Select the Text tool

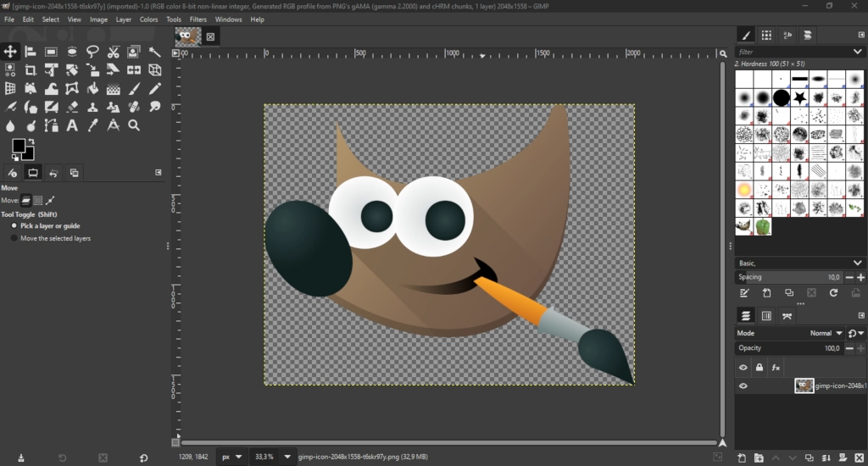click(72, 125)
